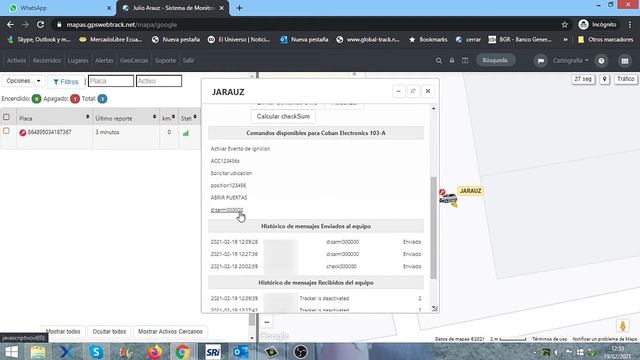Open the Lugares menu
The width and height of the screenshot is (640, 360).
tap(78, 60)
